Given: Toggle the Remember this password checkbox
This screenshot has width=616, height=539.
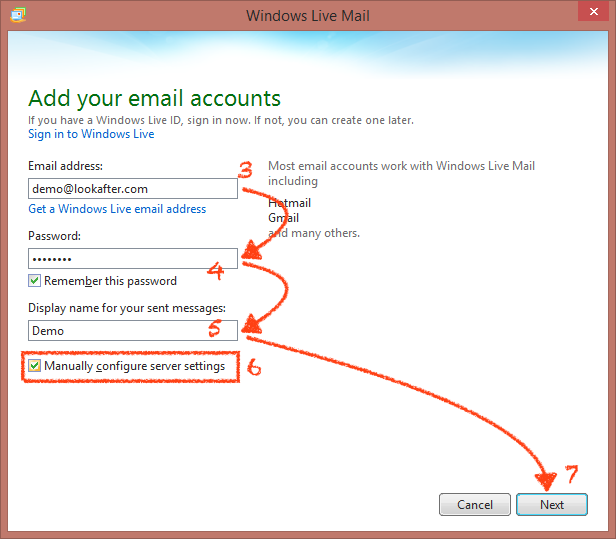Looking at the screenshot, I should (35, 281).
